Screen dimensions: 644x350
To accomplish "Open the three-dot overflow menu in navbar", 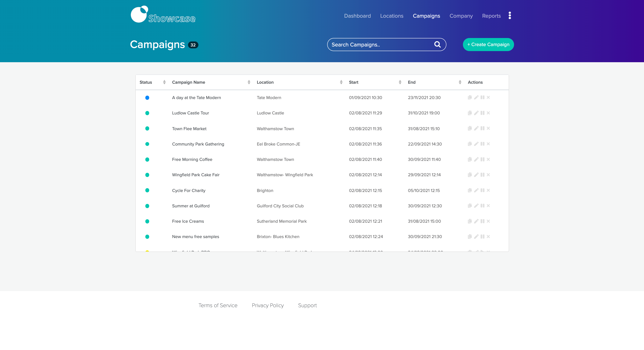I will 509,16.
